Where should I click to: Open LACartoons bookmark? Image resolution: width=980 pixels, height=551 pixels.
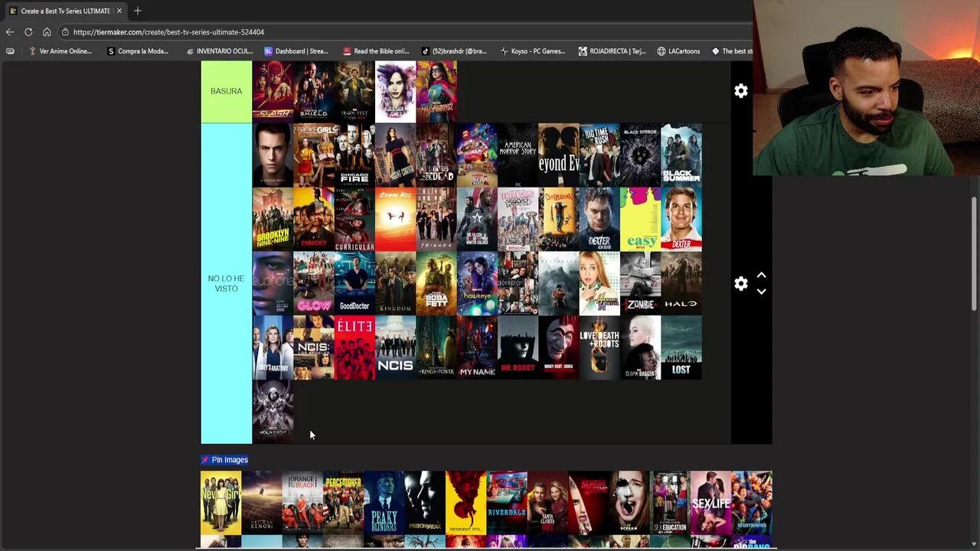[x=678, y=51]
